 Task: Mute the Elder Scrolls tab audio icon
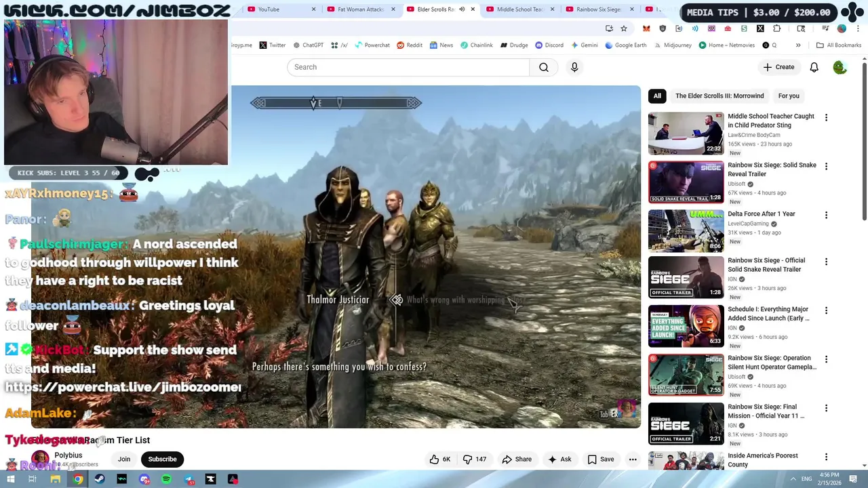[x=462, y=9]
